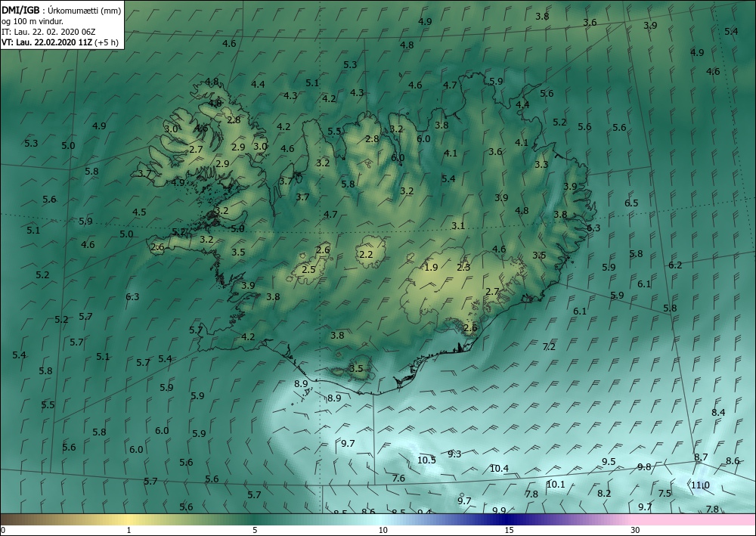The height and width of the screenshot is (536, 756).
Task: Select the 'VT: Lau. 22.02.2020 11Z (+5 h)' line
Action: click(x=60, y=42)
